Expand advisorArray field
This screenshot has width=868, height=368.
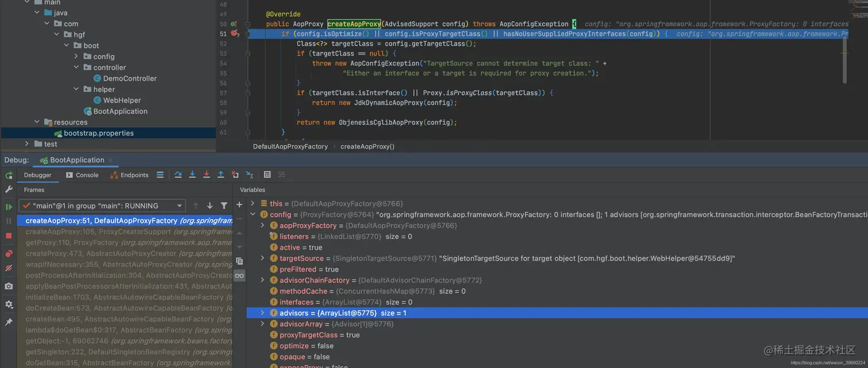click(x=262, y=324)
